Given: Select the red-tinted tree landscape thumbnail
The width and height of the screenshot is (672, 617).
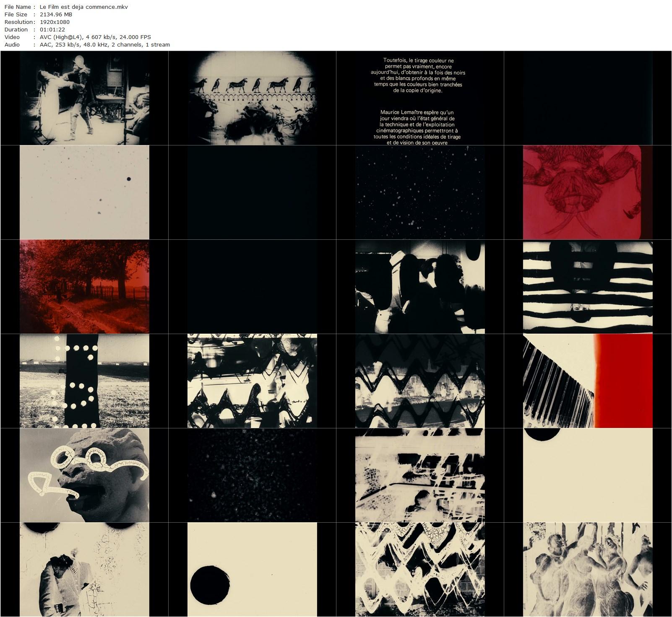Looking at the screenshot, I should click(84, 287).
